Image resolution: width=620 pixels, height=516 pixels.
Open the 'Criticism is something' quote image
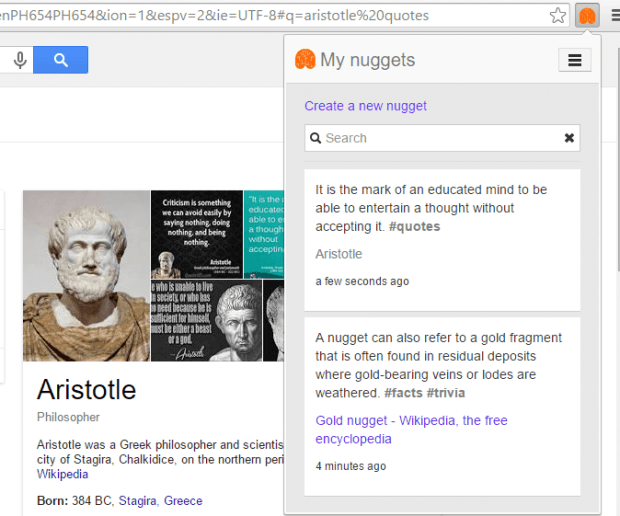pyautogui.click(x=197, y=234)
